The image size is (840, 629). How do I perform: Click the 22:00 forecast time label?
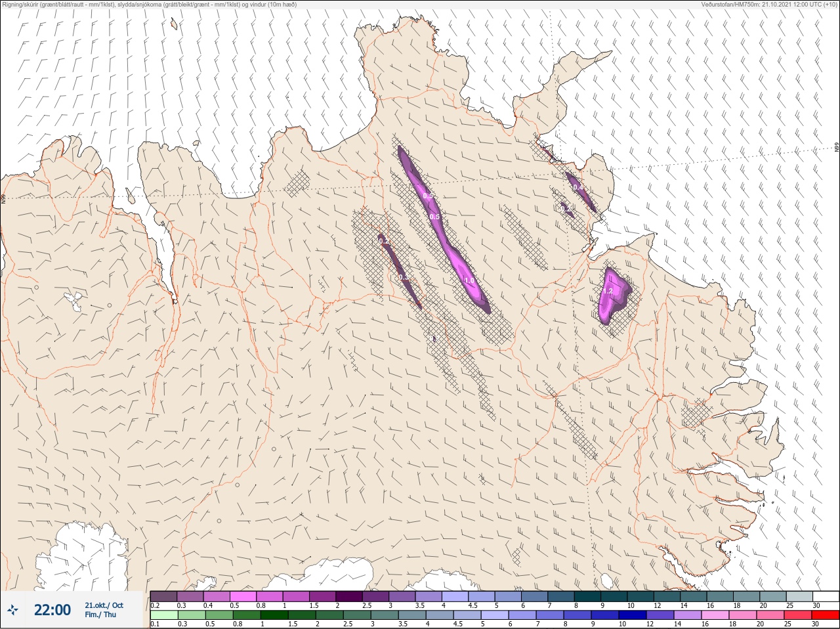[52, 610]
